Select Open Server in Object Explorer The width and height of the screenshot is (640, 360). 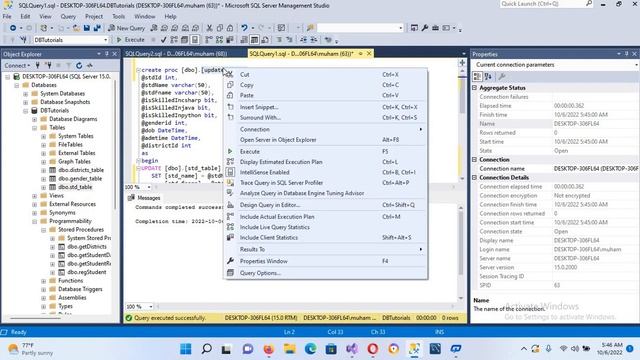coord(325,140)
